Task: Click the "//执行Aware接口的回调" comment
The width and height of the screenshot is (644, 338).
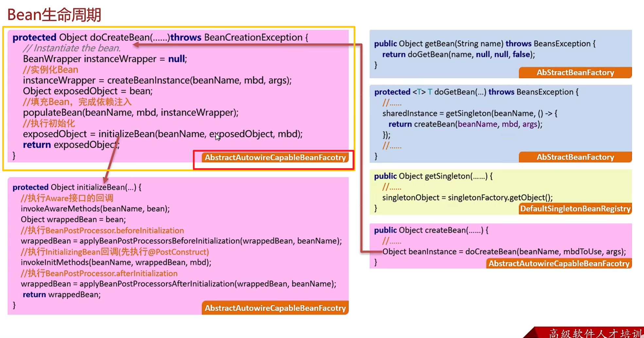Action: pos(67,198)
